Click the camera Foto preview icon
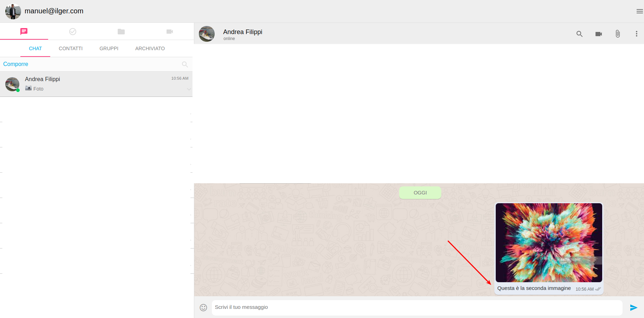The width and height of the screenshot is (644, 318). pyautogui.click(x=28, y=88)
